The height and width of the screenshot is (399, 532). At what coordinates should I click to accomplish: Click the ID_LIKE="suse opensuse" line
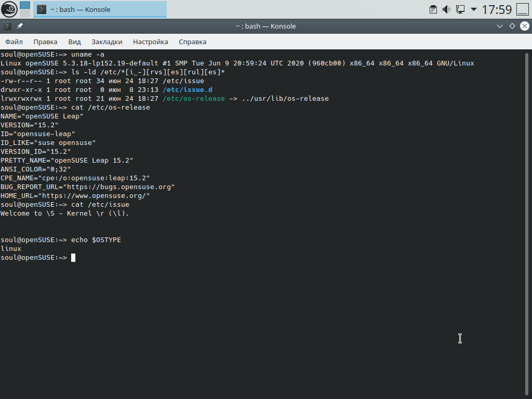[48, 142]
